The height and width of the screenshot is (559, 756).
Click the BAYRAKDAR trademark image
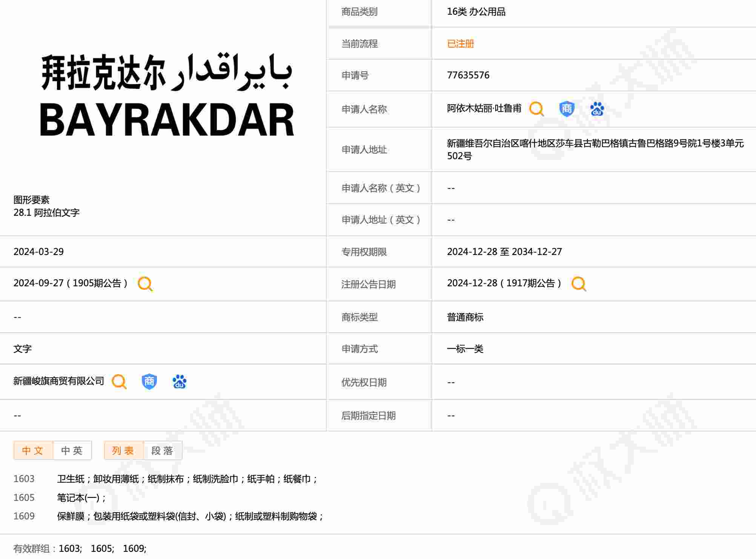(166, 95)
